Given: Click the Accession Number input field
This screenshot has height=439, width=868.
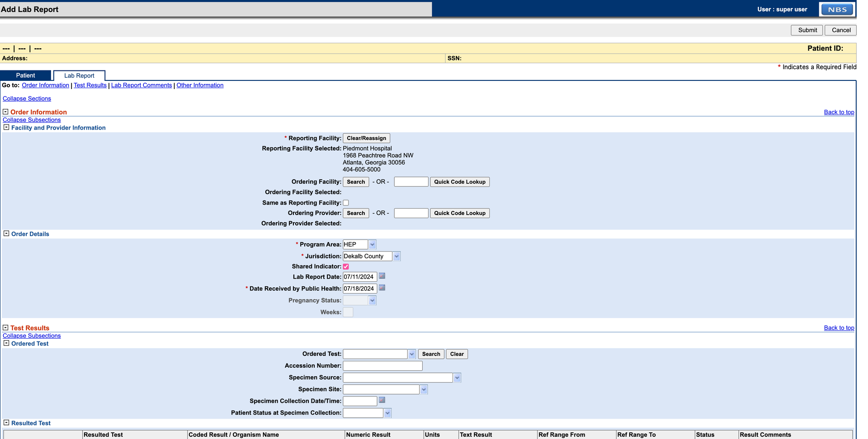Looking at the screenshot, I should pos(382,365).
